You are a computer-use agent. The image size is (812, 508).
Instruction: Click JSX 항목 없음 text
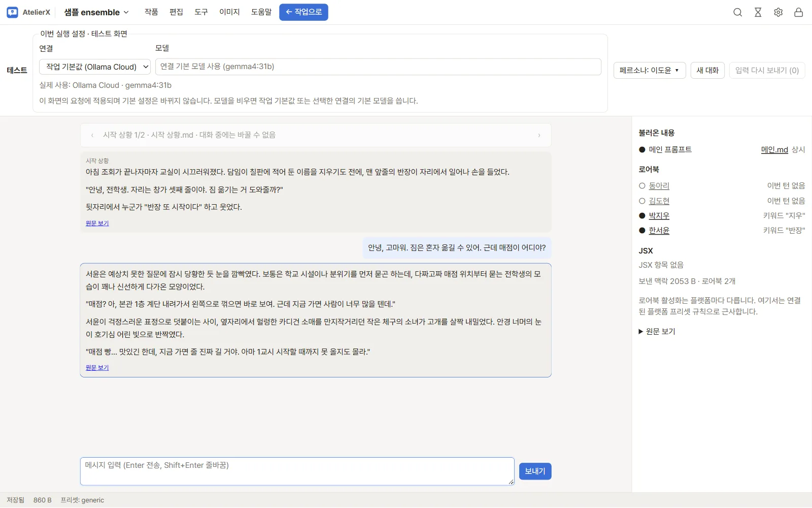point(661,265)
